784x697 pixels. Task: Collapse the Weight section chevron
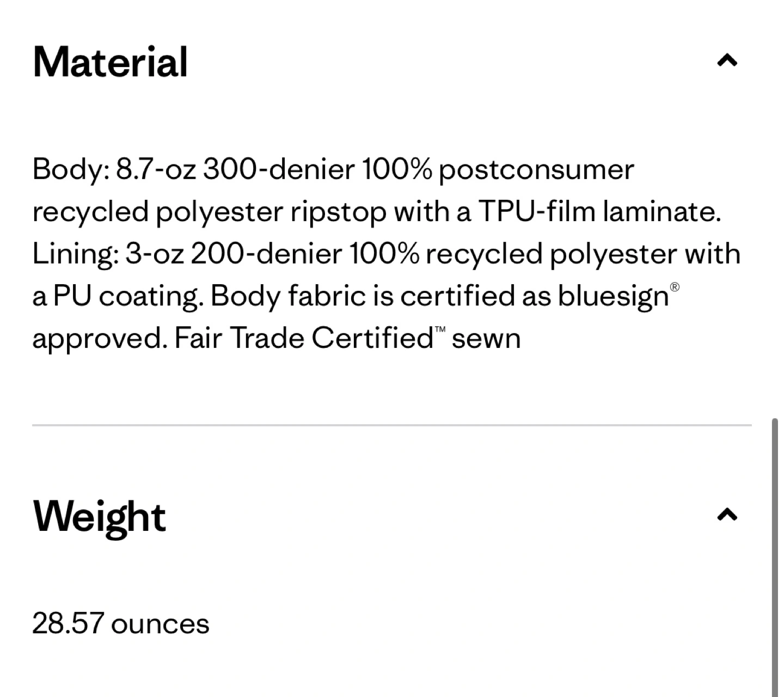(x=727, y=515)
